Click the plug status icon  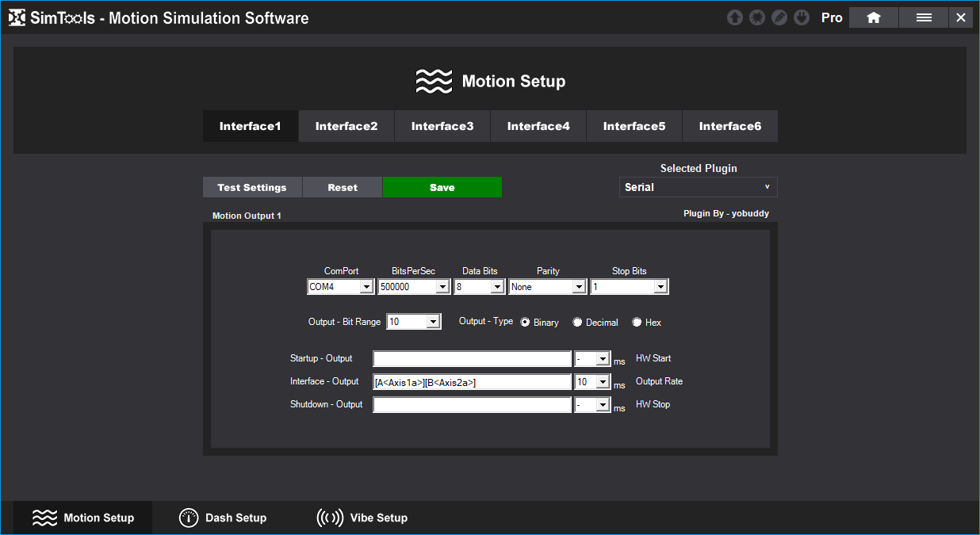pos(802,17)
